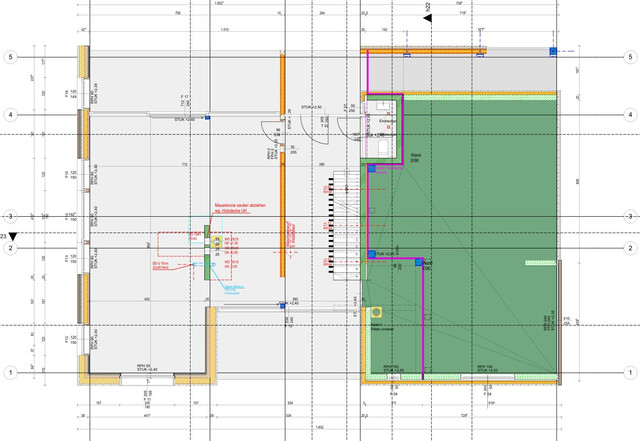This screenshot has height=441, width=640.
Task: Select the bathroom fixture room with 'Einbauten'
Action: (x=382, y=130)
